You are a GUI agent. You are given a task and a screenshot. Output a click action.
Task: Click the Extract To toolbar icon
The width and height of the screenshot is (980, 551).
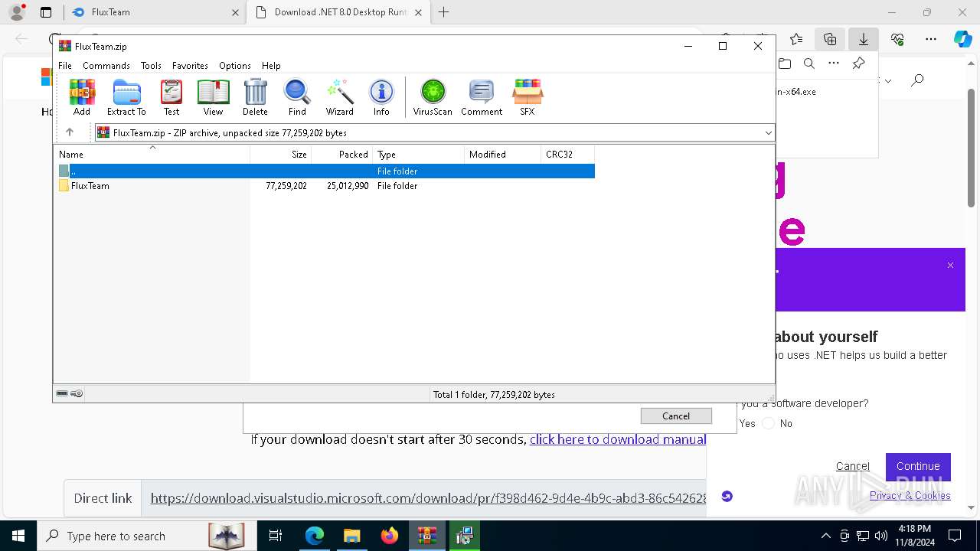(126, 97)
